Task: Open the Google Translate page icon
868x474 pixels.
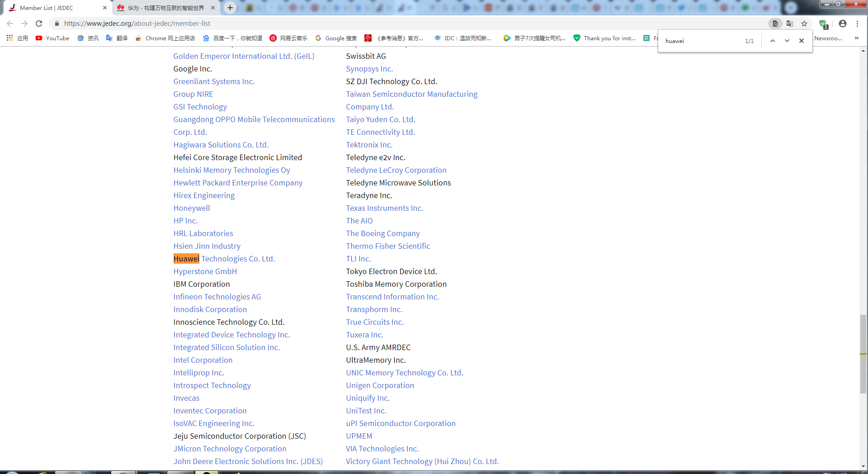Action: [x=790, y=24]
